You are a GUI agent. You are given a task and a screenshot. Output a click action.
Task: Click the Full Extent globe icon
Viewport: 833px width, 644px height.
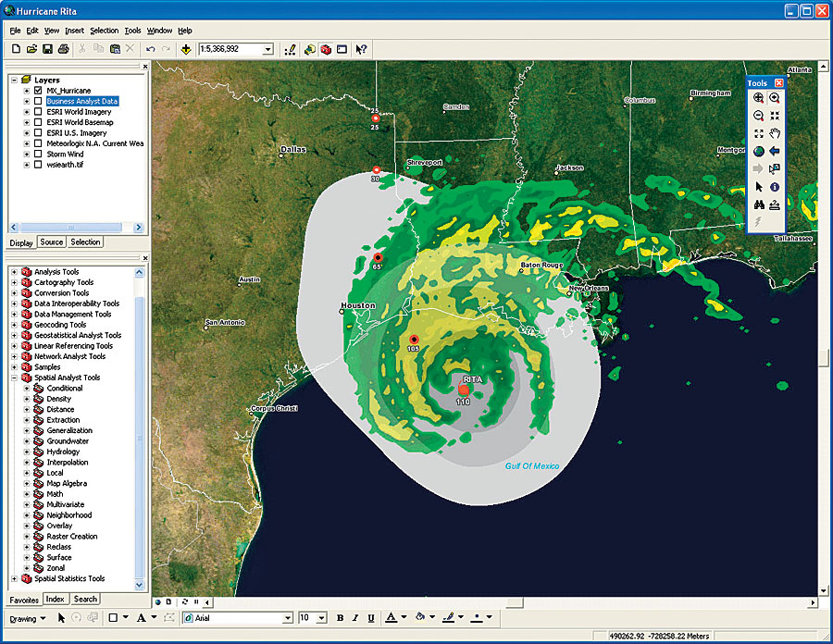click(x=759, y=152)
